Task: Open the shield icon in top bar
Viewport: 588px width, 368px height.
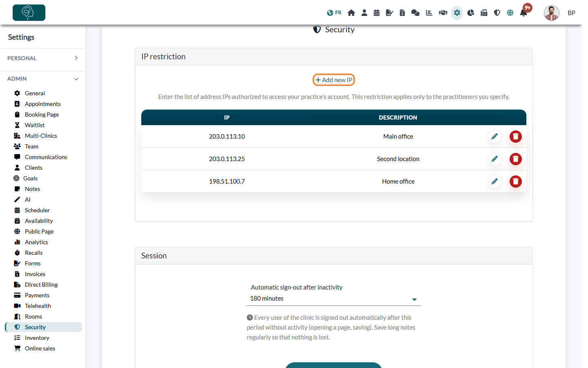Action: 497,13
